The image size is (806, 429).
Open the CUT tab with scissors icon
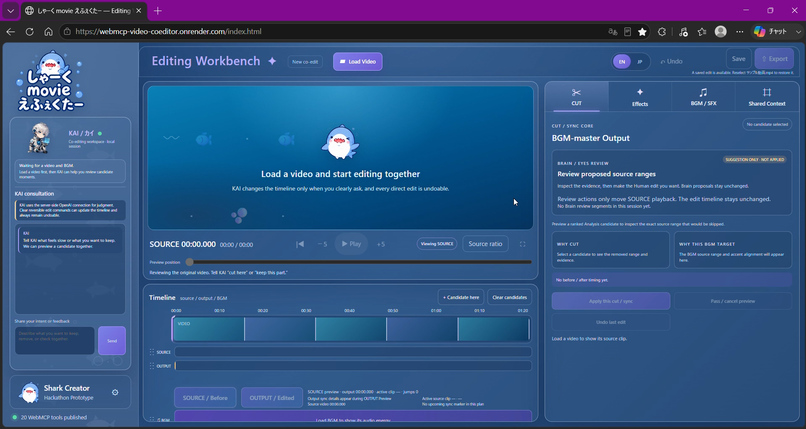click(576, 97)
